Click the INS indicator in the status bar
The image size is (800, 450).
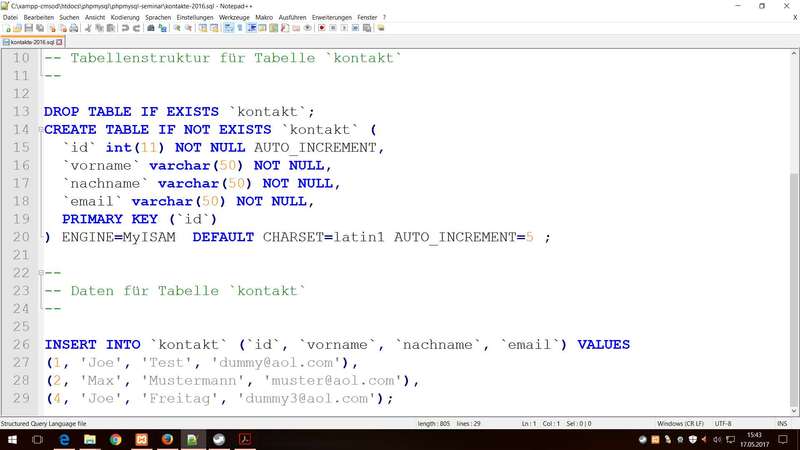[x=782, y=423]
